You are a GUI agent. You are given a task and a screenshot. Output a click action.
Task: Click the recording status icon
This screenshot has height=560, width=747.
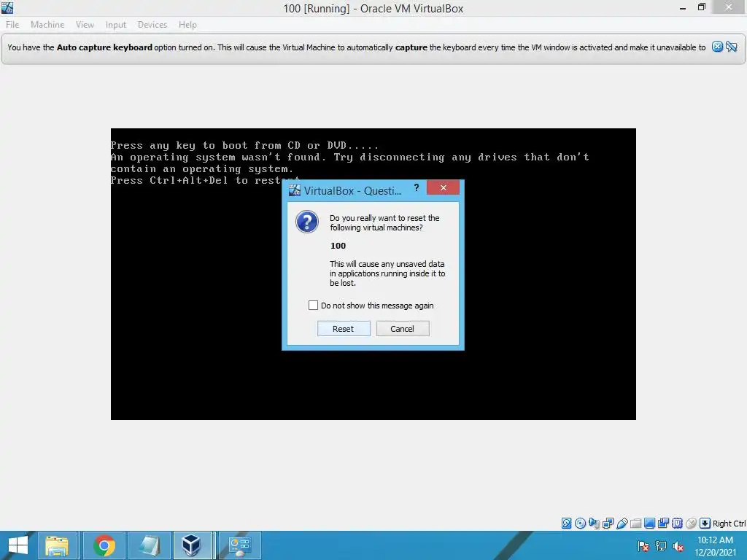point(663,524)
